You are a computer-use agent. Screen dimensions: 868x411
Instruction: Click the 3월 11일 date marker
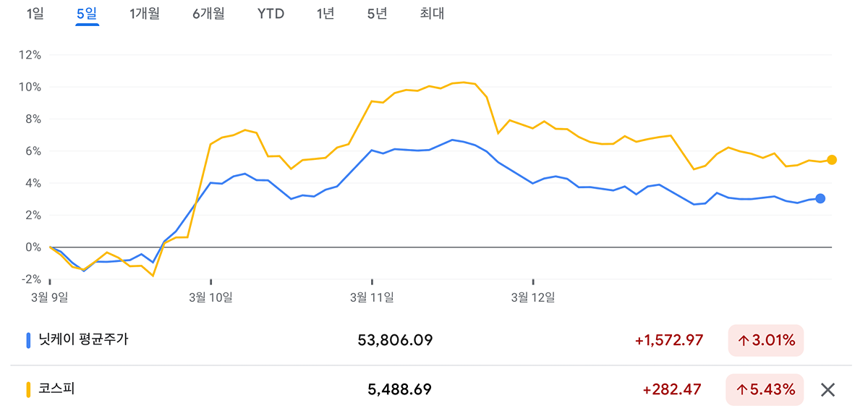(x=372, y=296)
